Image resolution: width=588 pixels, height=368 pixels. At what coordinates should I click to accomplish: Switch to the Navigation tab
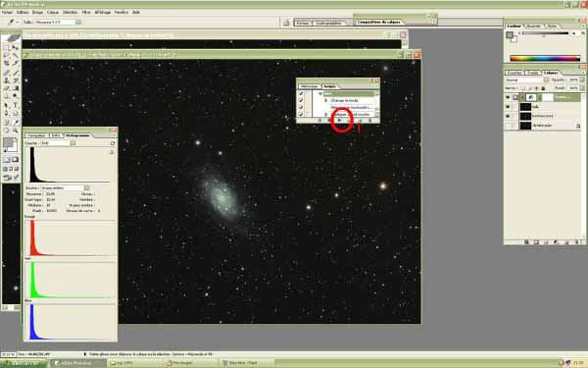(36, 135)
